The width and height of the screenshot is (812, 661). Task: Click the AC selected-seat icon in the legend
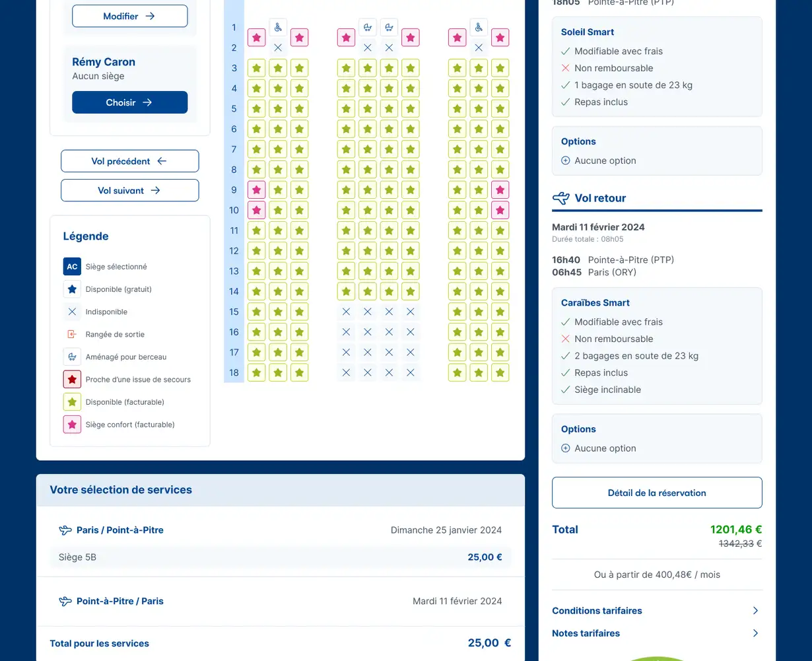click(x=72, y=267)
